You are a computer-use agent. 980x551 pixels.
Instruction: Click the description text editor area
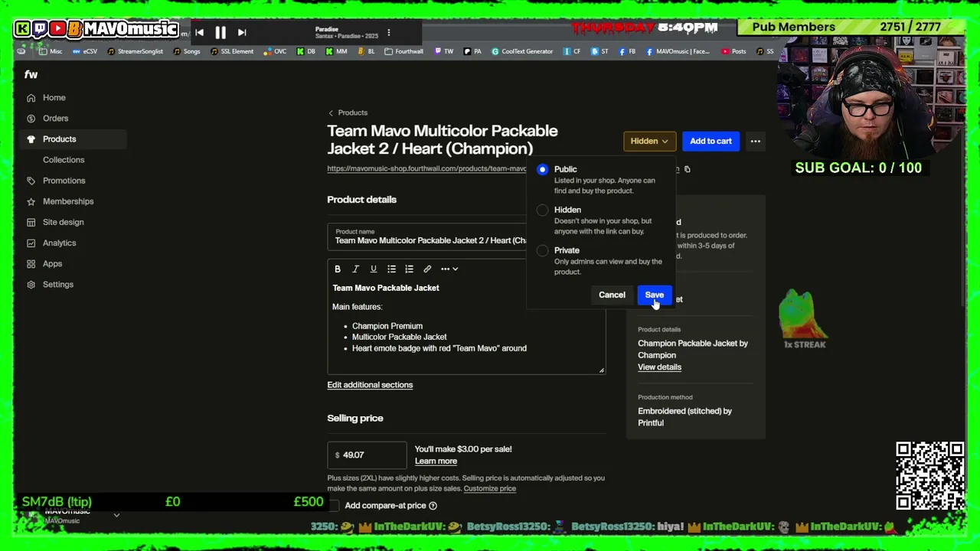pyautogui.click(x=466, y=327)
